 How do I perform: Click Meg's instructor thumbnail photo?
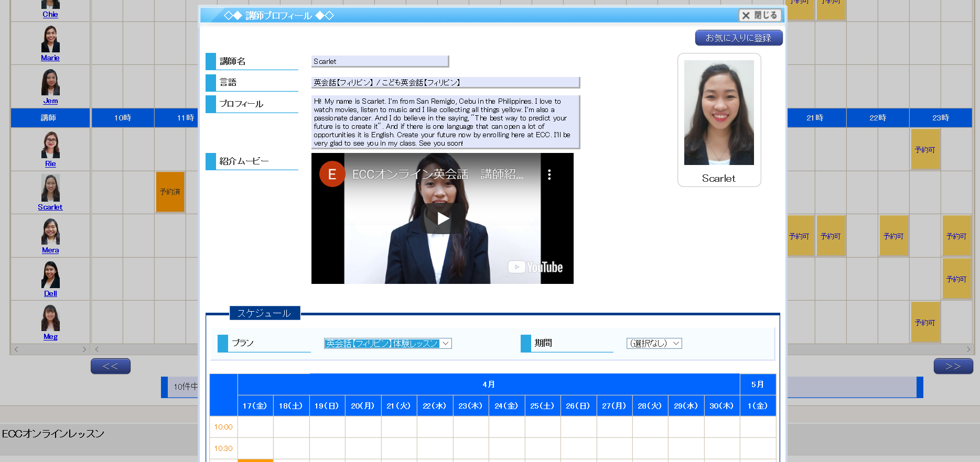coord(50,318)
